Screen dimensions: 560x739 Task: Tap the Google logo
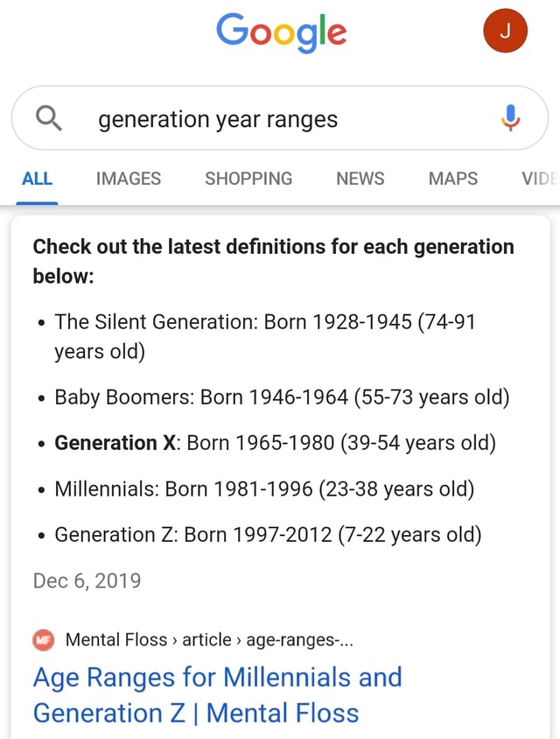point(281,32)
